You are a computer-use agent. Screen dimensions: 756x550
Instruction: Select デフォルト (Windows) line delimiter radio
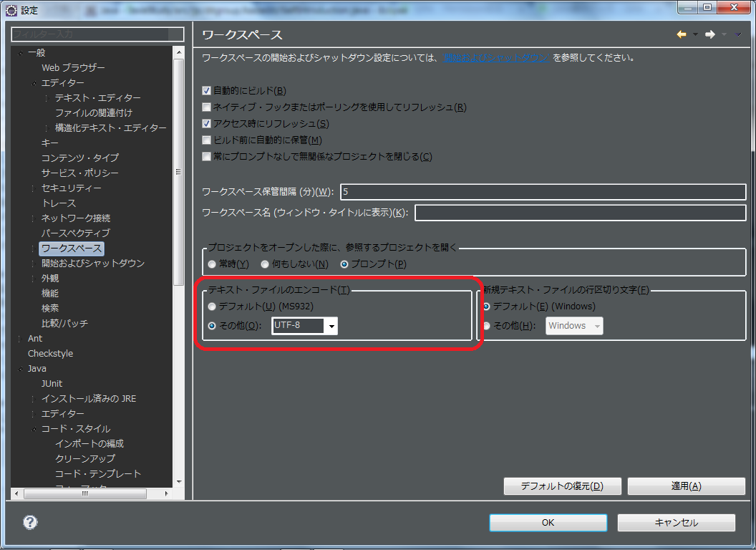487,307
